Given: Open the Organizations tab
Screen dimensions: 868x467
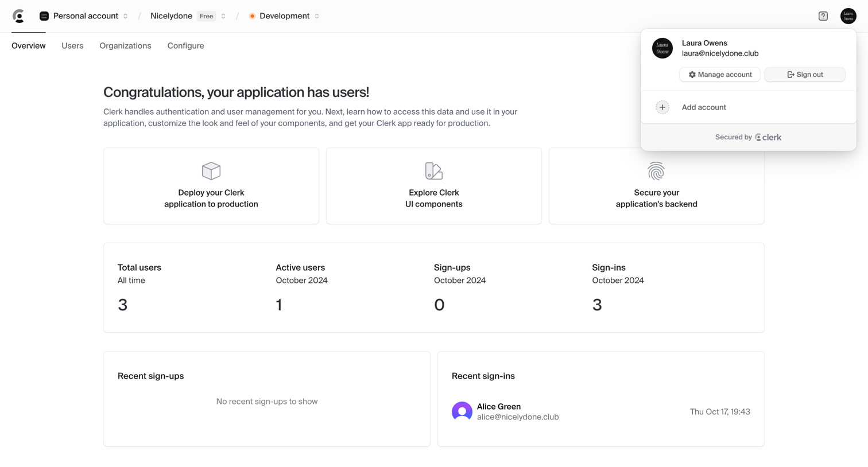Looking at the screenshot, I should [125, 46].
